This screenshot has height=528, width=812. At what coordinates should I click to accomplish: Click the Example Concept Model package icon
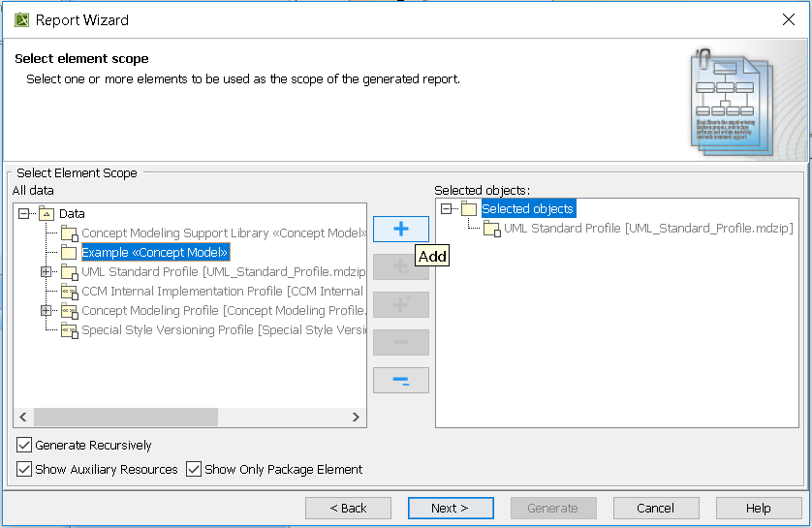click(69, 253)
